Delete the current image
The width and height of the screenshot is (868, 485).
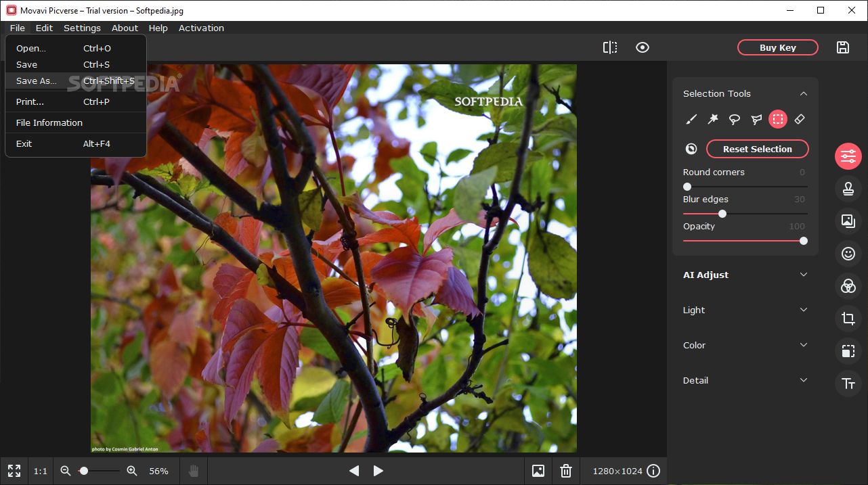pyautogui.click(x=566, y=471)
